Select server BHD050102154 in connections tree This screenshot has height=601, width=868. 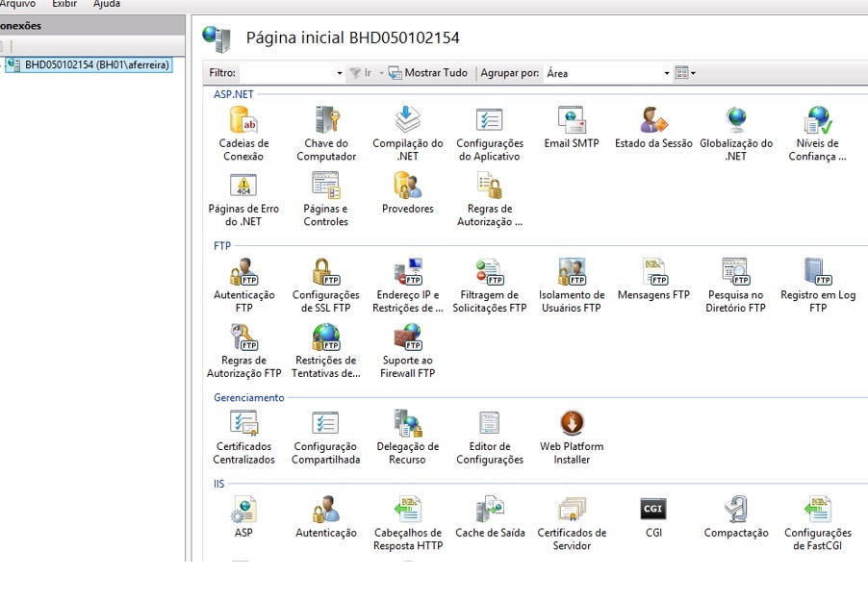pyautogui.click(x=89, y=64)
